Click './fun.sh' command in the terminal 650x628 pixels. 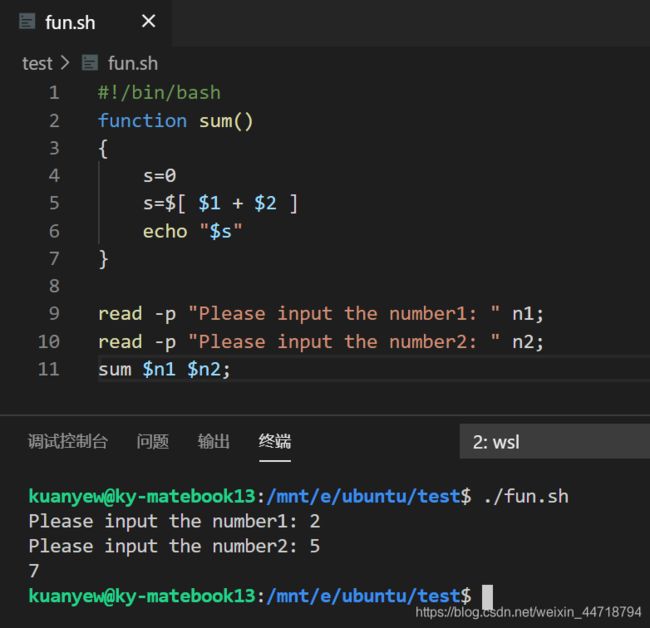click(x=526, y=496)
